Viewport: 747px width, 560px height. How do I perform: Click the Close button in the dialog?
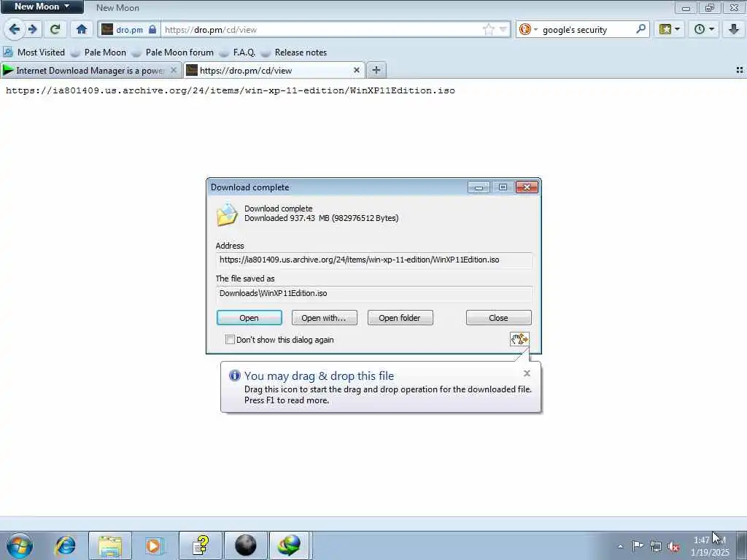[x=498, y=318]
